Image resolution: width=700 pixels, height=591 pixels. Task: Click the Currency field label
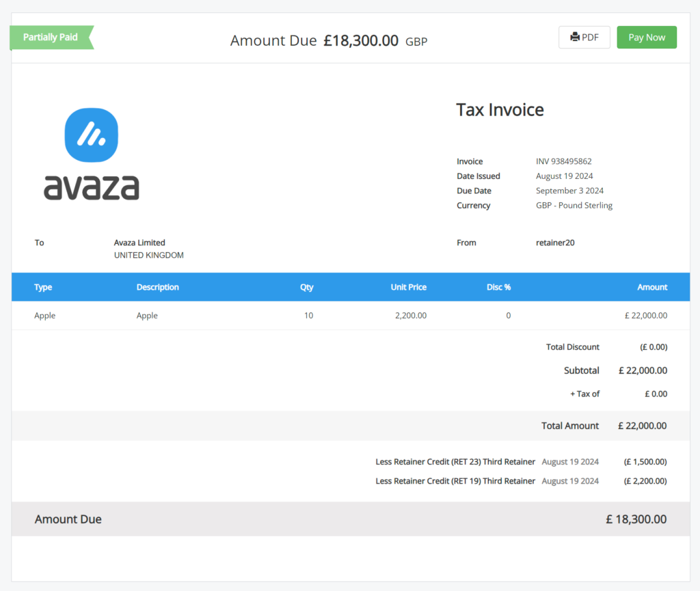coord(473,205)
